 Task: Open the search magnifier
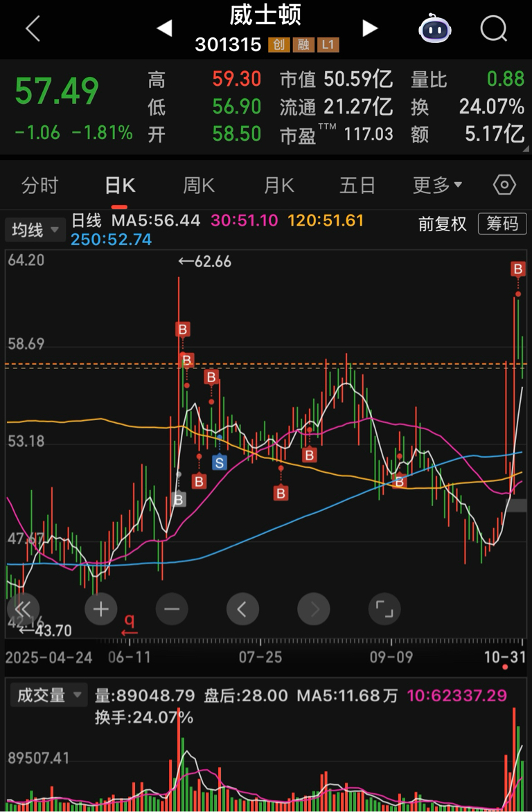[x=493, y=28]
